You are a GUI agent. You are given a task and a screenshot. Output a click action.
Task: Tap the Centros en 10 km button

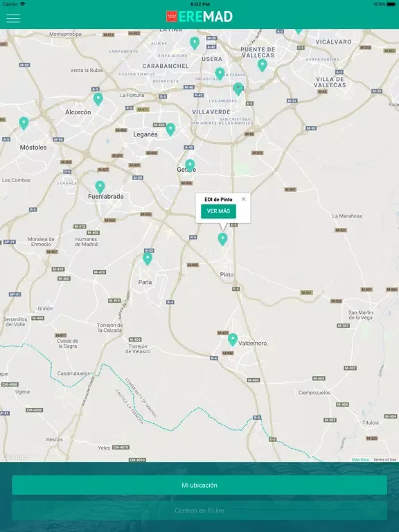point(199,511)
